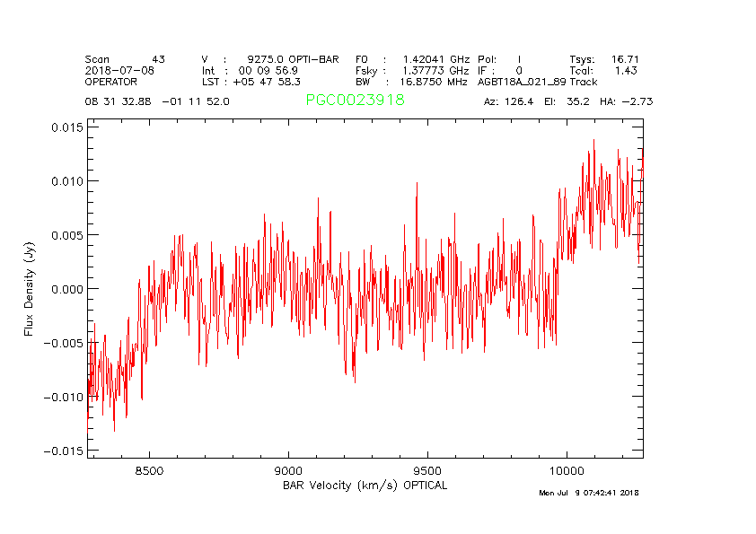
Task: Click the 9275.0 OPTI-BAR velocity value
Action: [293, 58]
